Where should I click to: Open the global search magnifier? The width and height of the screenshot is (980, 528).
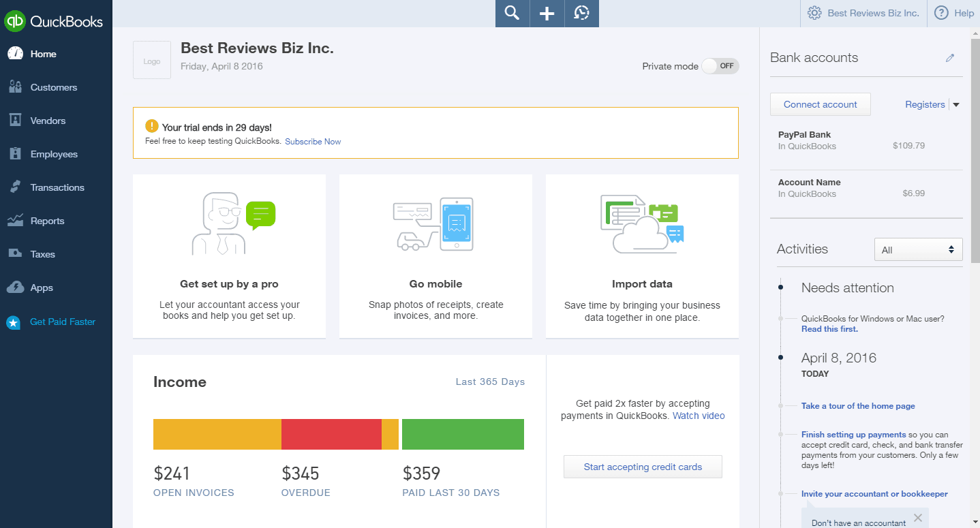click(512, 14)
